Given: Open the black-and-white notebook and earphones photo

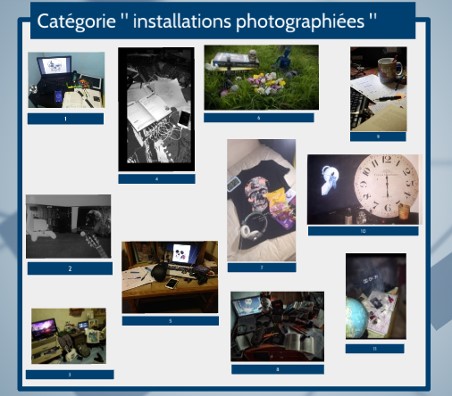Looking at the screenshot, I should click(156, 109).
